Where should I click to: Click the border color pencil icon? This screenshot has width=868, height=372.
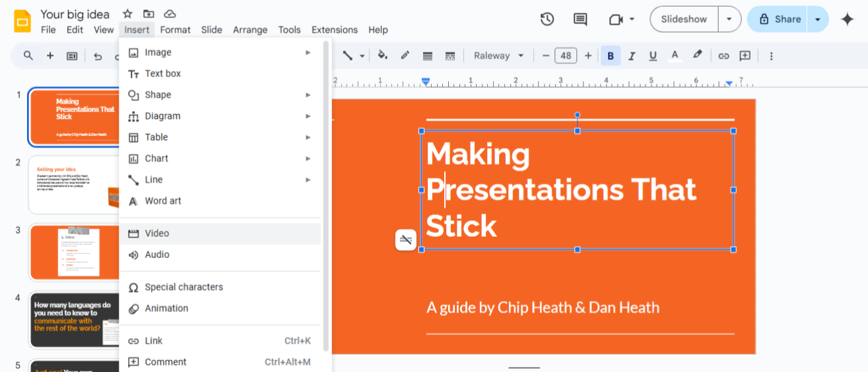pyautogui.click(x=405, y=56)
